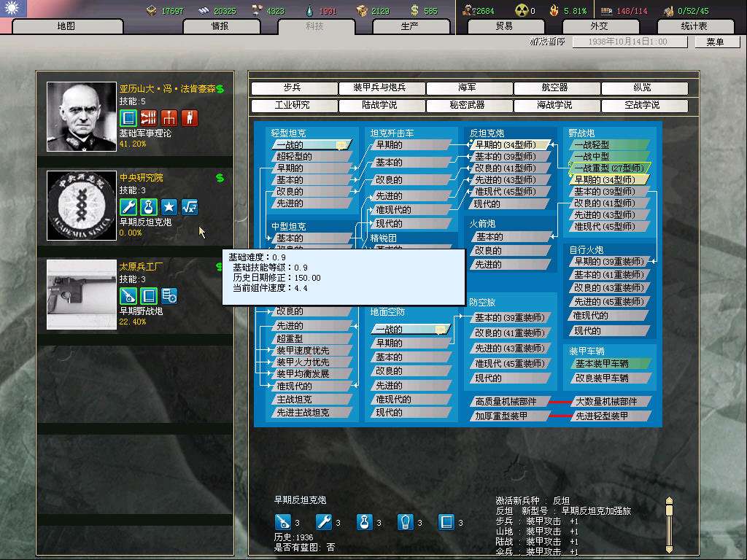This screenshot has height=560, width=747.
Task: Click the green dollar sign next to 中央研究院
Action: coord(220,178)
